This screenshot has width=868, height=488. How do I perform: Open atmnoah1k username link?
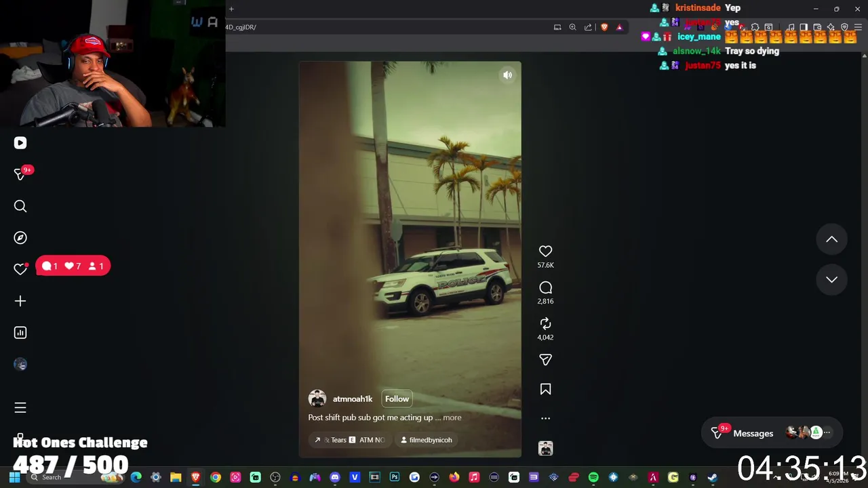tap(353, 399)
